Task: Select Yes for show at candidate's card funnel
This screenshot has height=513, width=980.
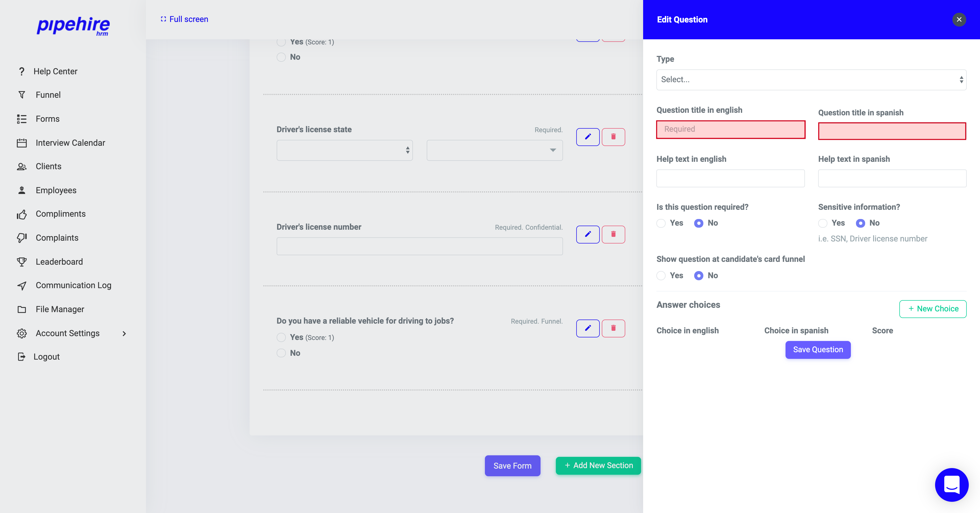Action: (x=661, y=276)
